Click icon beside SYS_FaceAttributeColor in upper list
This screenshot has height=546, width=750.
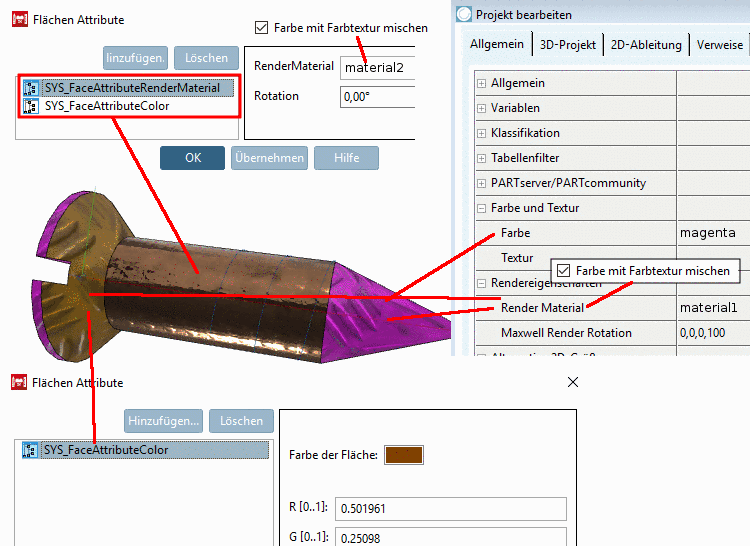[31, 106]
